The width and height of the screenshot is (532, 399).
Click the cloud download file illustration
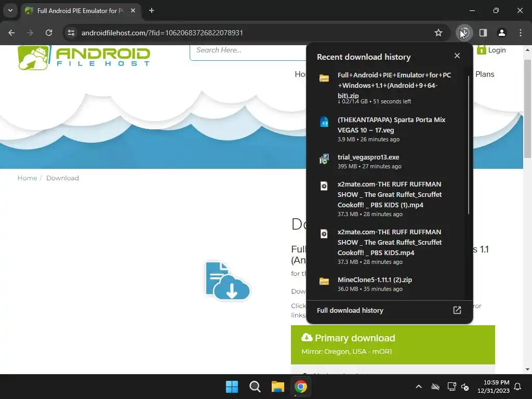228,281
